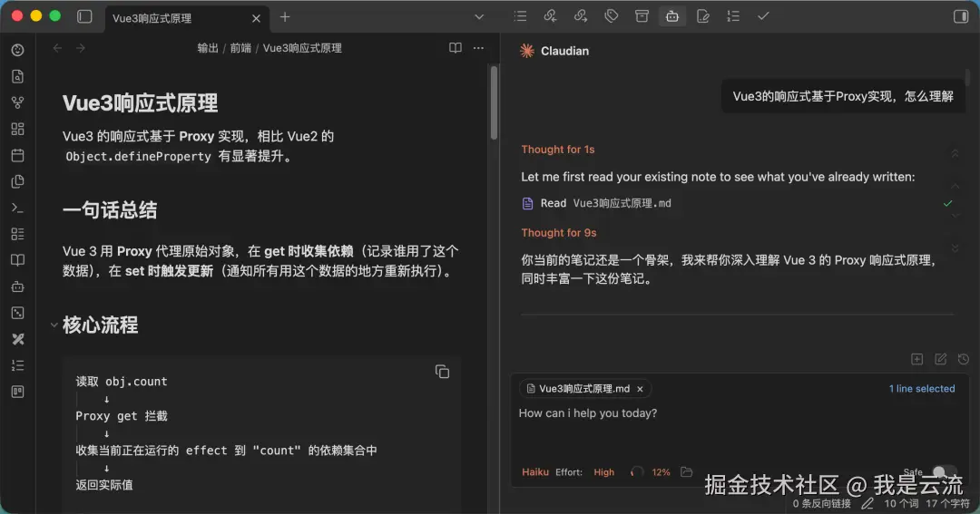The width and height of the screenshot is (980, 514).
Task: Open Claudian robot icon in left ribbon
Action: pyautogui.click(x=17, y=286)
